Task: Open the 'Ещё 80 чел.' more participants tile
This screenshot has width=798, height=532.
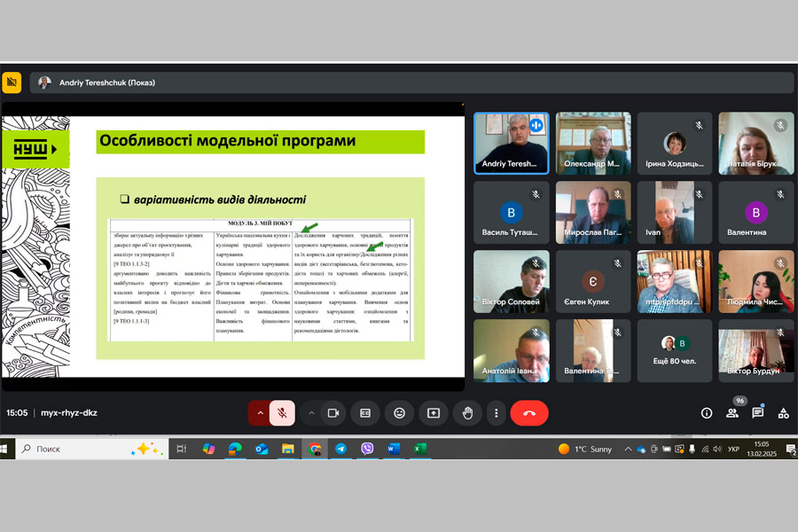Action: [x=675, y=351]
